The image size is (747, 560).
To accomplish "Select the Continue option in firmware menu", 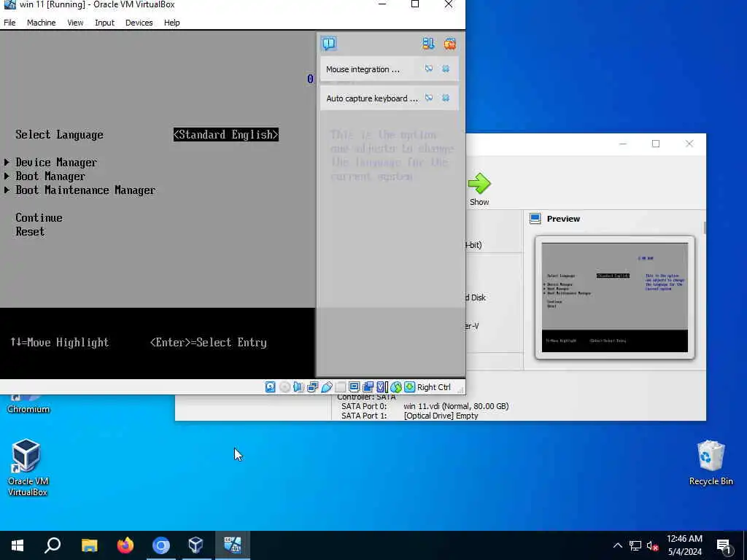I will [39, 217].
